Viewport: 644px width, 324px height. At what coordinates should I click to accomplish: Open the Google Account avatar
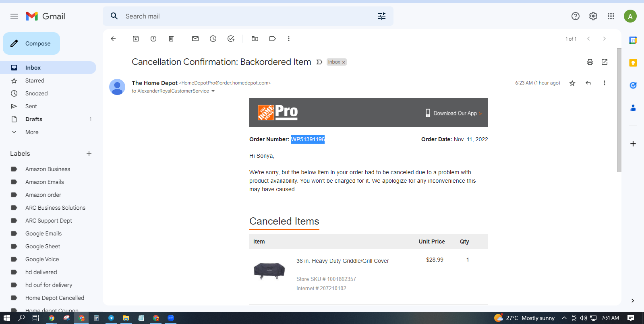[x=630, y=16]
